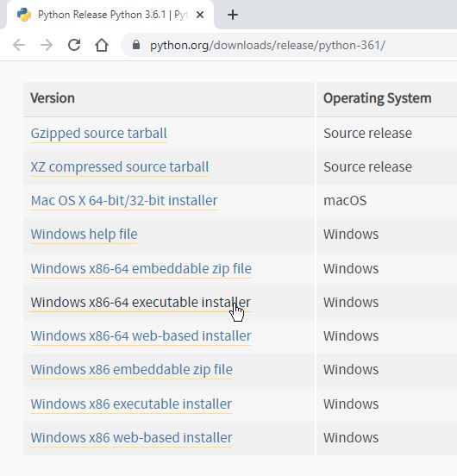View site info via padlock icon
The image size is (457, 476).
coord(136,45)
